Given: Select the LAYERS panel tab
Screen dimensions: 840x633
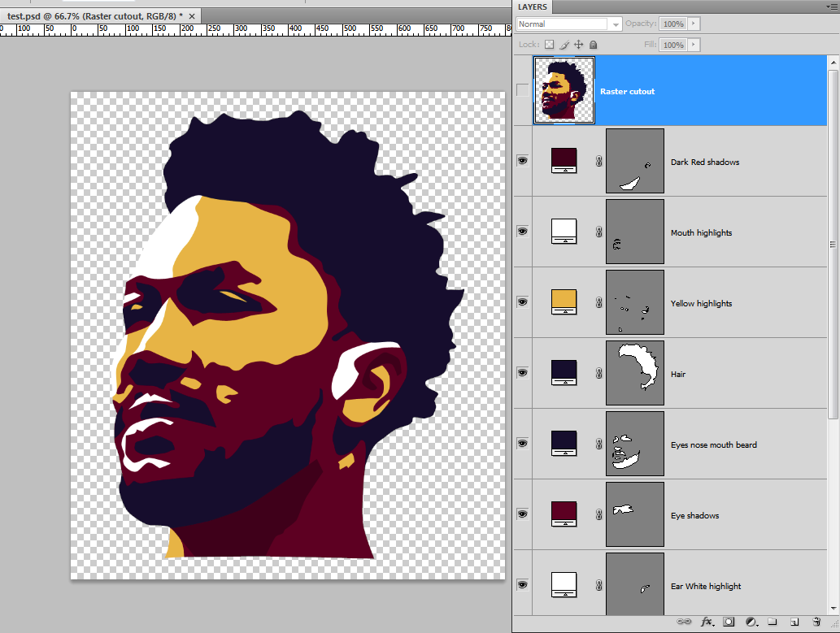Looking at the screenshot, I should click(533, 7).
